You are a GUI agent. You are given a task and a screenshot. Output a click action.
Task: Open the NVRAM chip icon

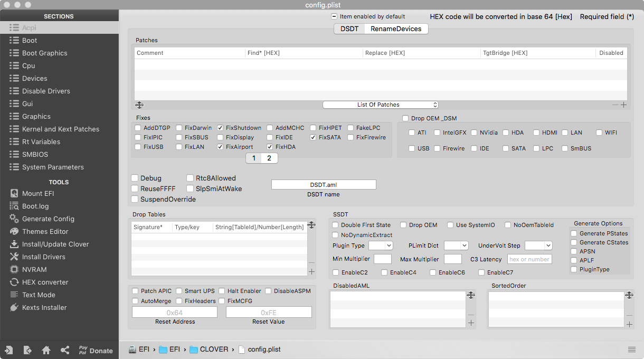[14, 269]
